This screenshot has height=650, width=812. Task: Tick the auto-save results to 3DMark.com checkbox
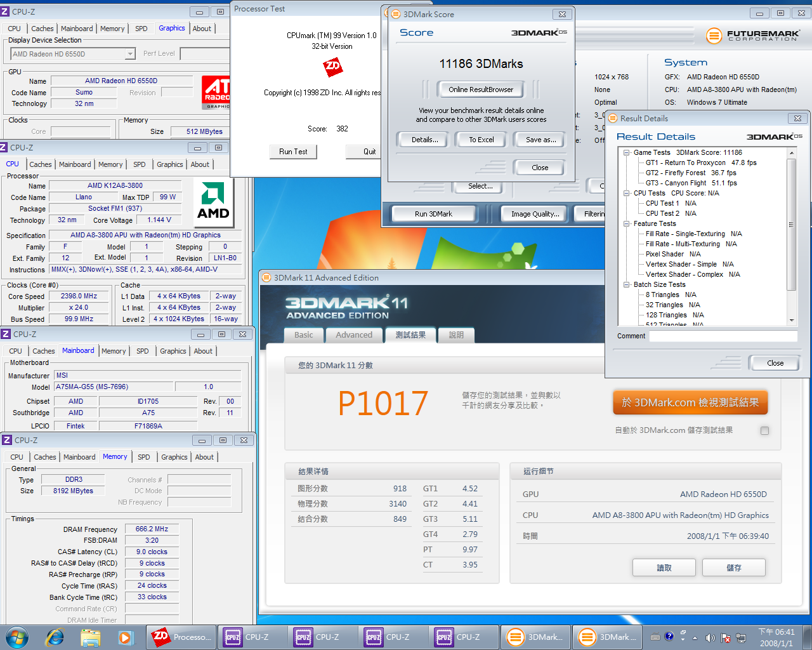[764, 430]
